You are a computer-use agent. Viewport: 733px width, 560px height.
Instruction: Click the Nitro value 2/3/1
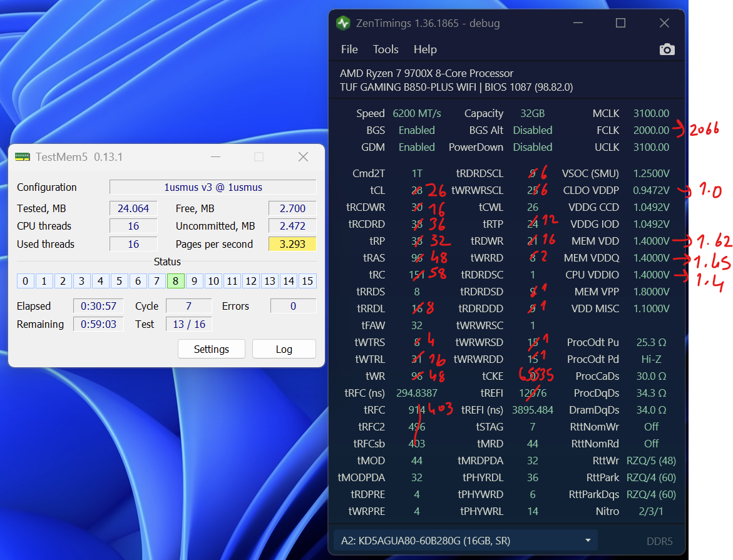pyautogui.click(x=651, y=511)
